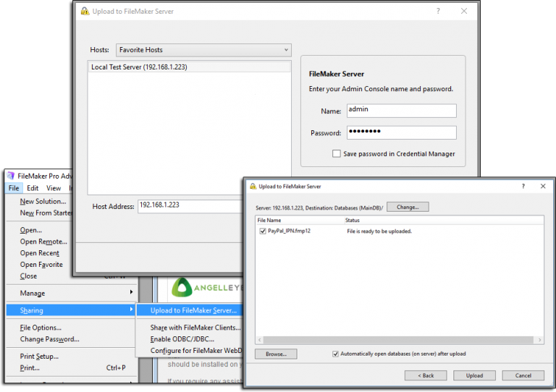Click the Cancel button

tap(523, 375)
